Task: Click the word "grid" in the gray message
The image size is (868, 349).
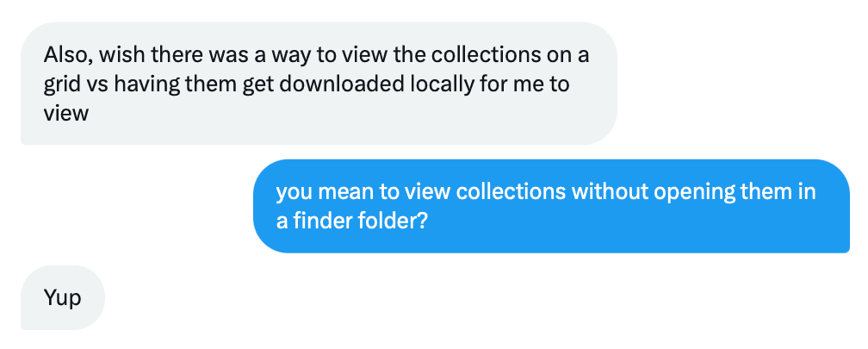Action: [62, 84]
